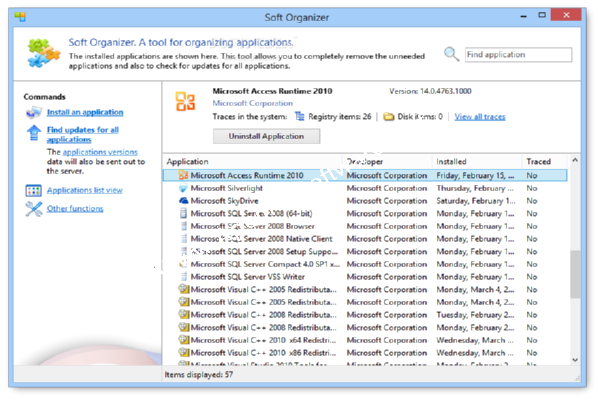
Task: Sort by the Application column header
Action: tap(253, 161)
